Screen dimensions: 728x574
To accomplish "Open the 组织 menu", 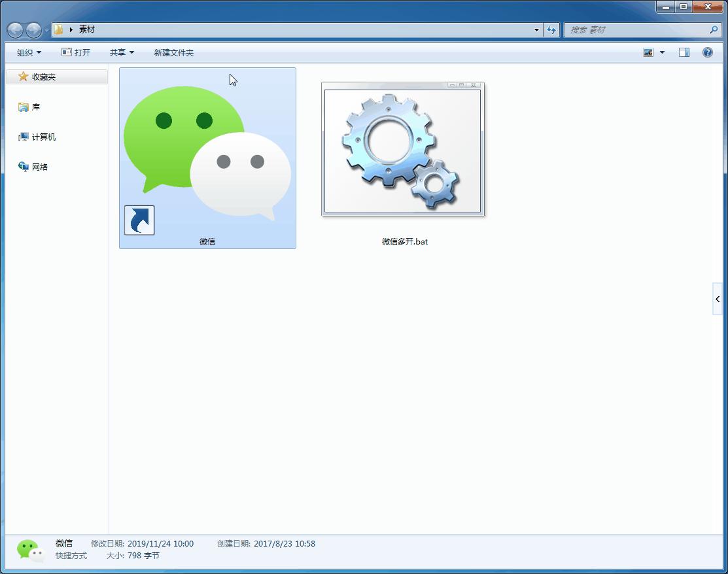I will tap(29, 52).
